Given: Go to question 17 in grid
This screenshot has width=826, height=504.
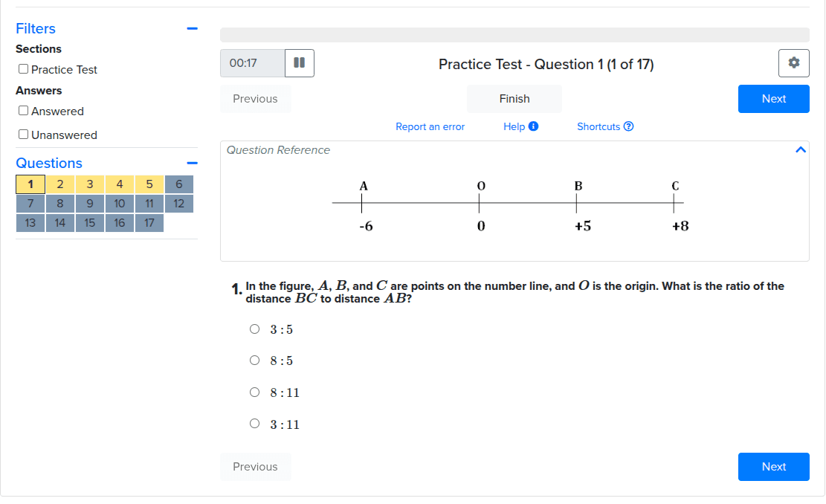Looking at the screenshot, I should tap(149, 223).
